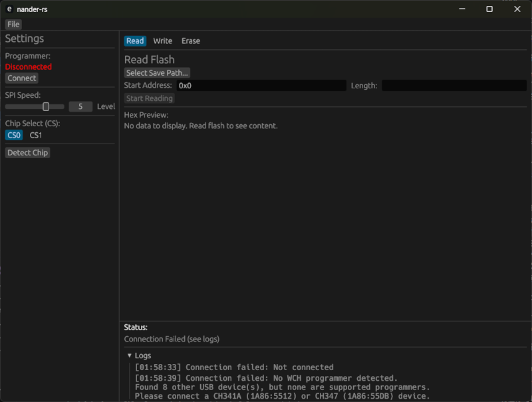Connect to the programmer
532x402 pixels.
click(x=21, y=78)
